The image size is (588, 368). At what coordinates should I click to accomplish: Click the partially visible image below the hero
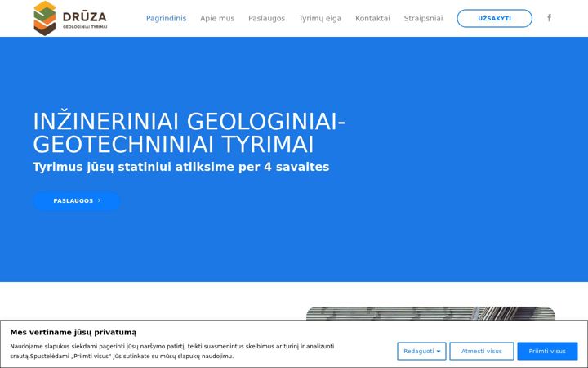(x=430, y=313)
